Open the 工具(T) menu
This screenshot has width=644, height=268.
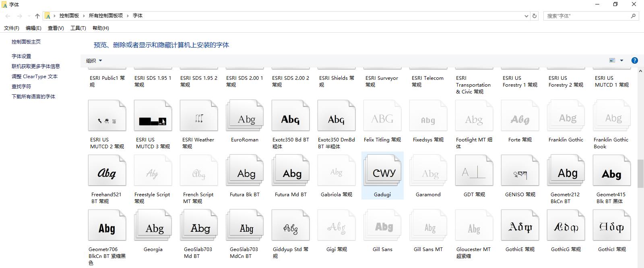tap(78, 28)
